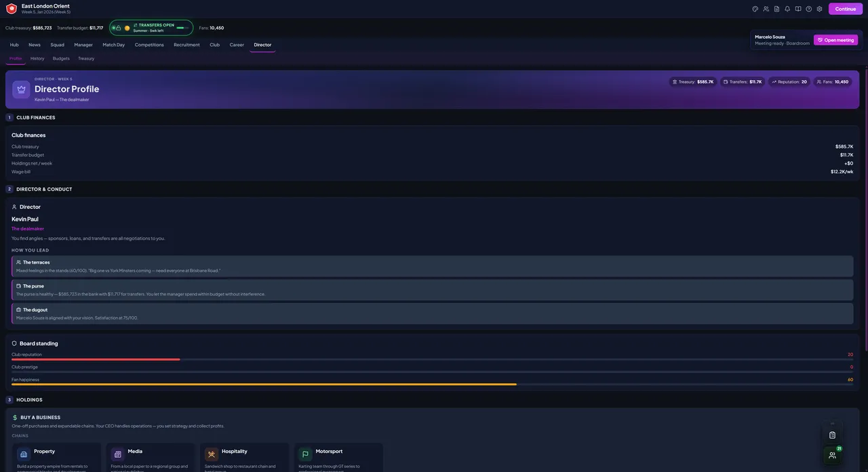The image size is (868, 472).
Task: Open the floating people icon with badge
Action: (833, 455)
